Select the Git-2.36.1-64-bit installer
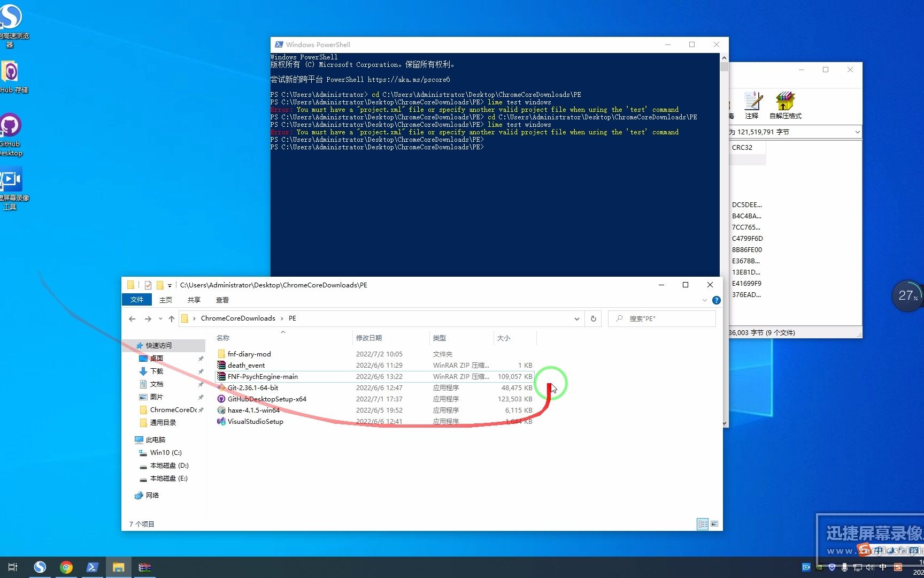 [x=253, y=387]
